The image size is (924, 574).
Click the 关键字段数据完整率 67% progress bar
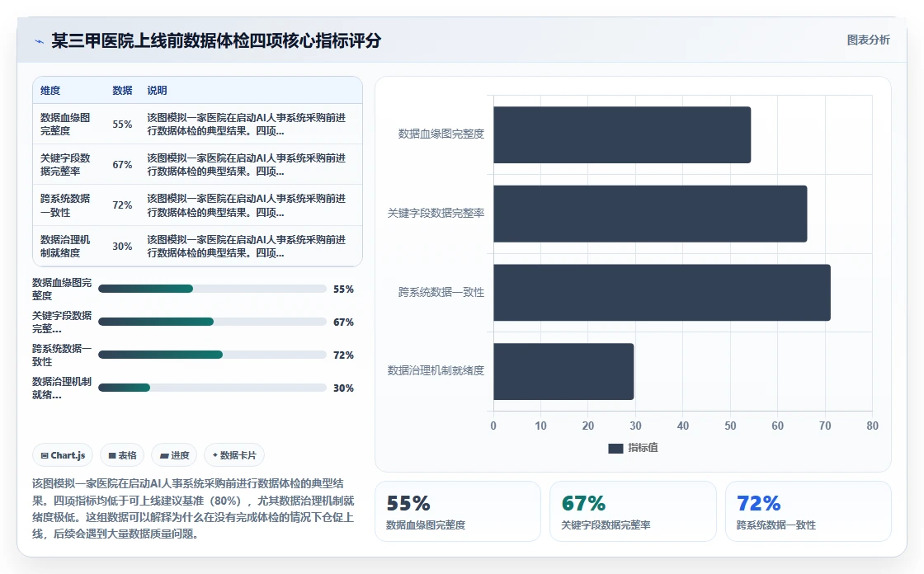(x=212, y=322)
